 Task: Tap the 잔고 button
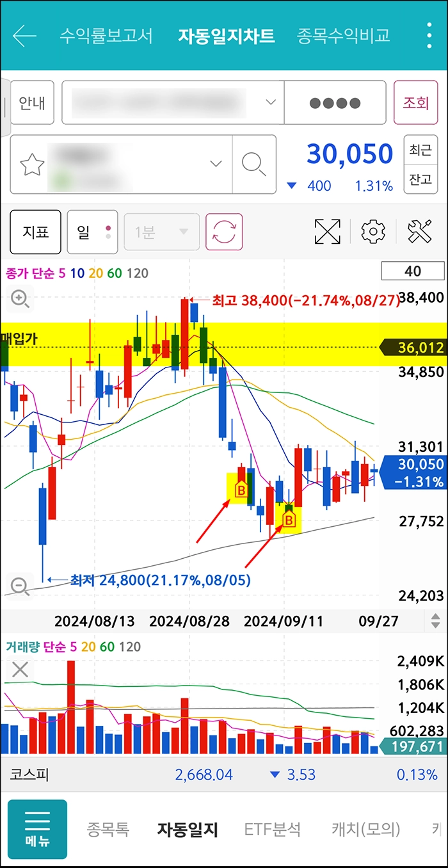tap(420, 180)
